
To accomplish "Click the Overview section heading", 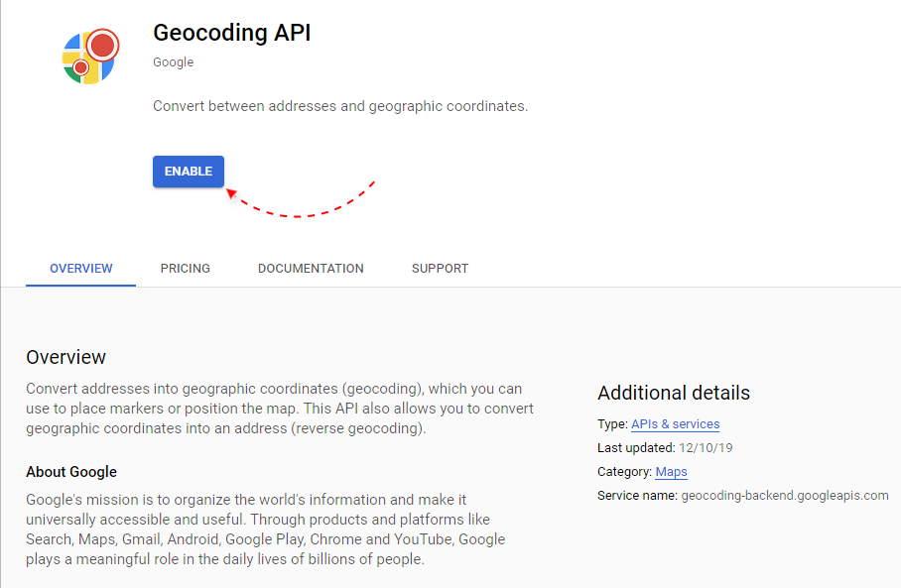I will pos(65,357).
